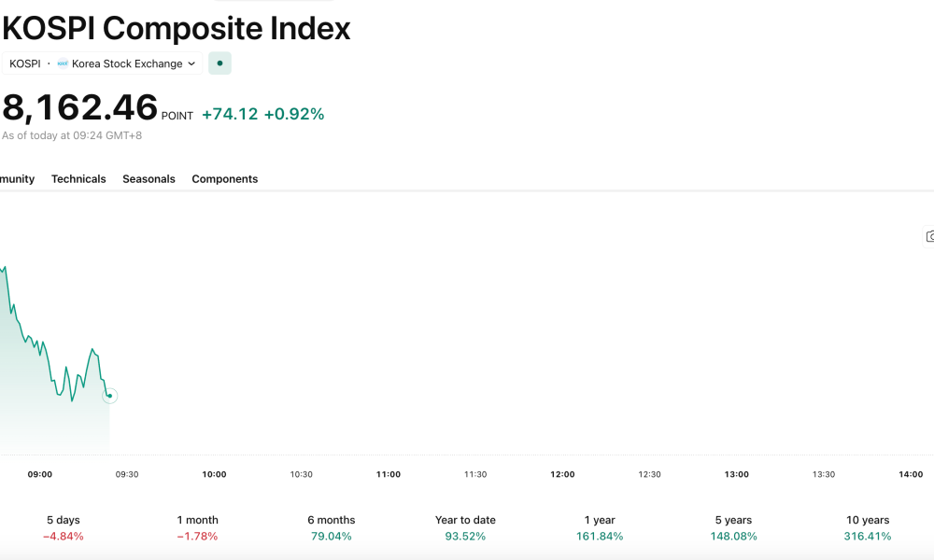The image size is (934, 560).
Task: Select the 10 years range
Action: coord(868,528)
